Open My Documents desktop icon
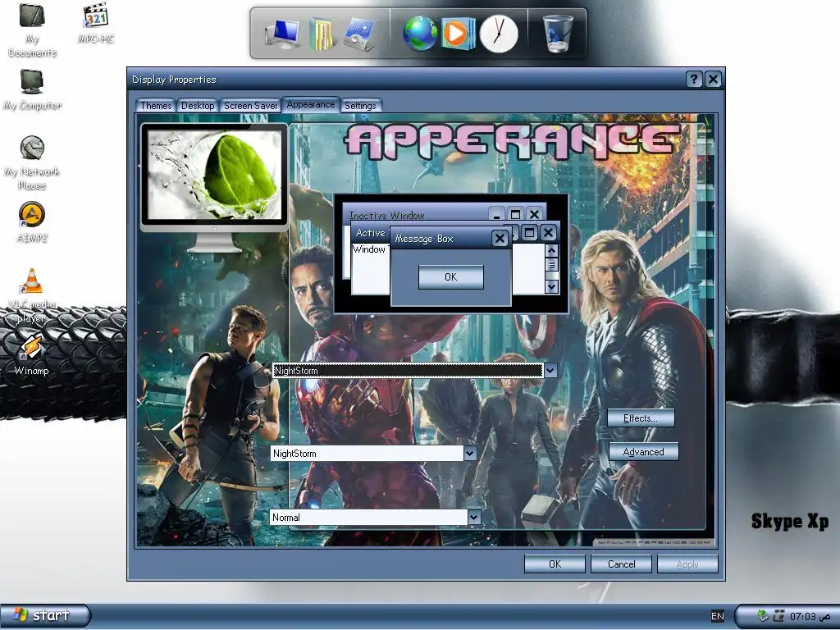The height and width of the screenshot is (630, 840). coord(32,30)
